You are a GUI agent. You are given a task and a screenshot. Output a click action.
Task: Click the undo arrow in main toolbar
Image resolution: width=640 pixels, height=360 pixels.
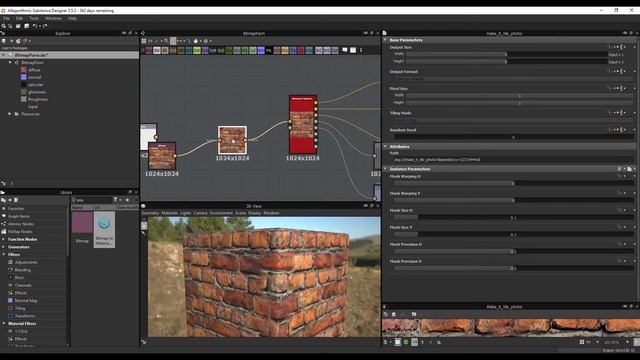pos(35,26)
